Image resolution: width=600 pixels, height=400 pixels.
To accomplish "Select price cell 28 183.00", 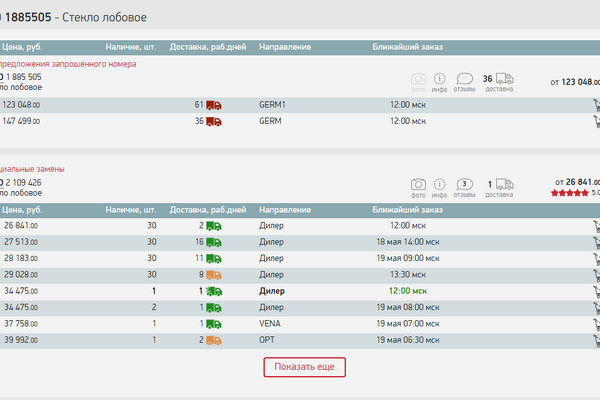I will pos(21,258).
